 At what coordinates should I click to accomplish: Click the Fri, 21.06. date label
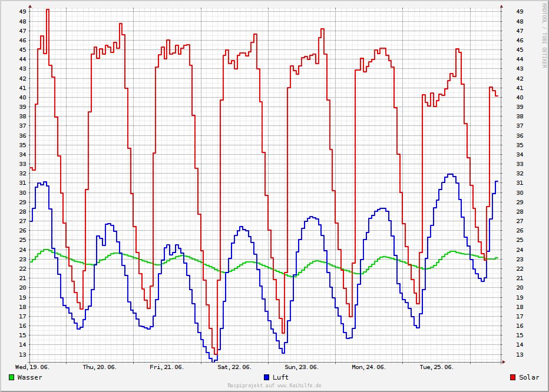point(167,367)
